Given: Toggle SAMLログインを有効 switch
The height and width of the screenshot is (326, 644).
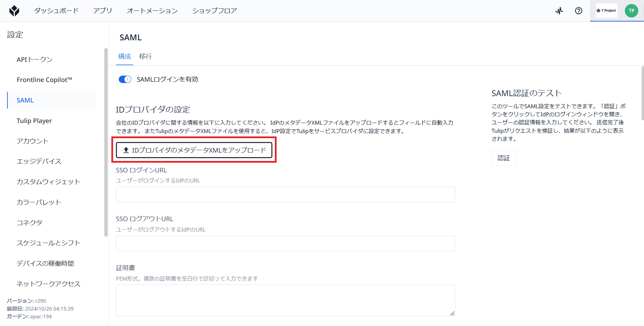Looking at the screenshot, I should coord(125,79).
